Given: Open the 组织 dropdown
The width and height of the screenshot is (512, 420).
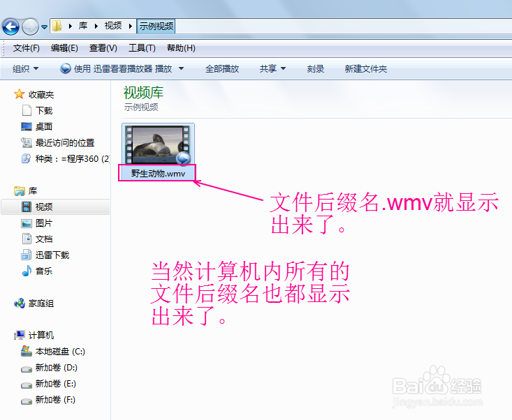Looking at the screenshot, I should 25,69.
